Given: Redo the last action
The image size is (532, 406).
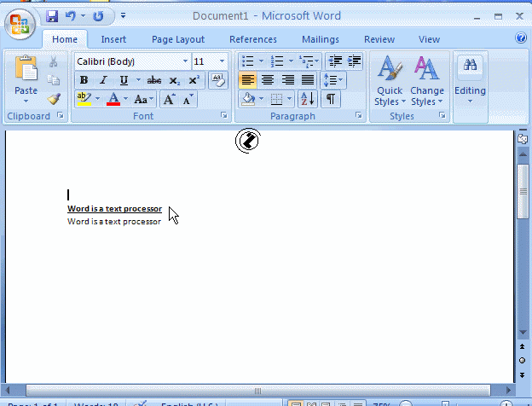Looking at the screenshot, I should click(98, 16).
